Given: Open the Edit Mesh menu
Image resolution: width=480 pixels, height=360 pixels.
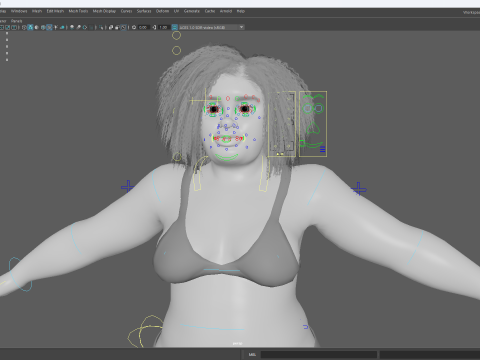Looking at the screenshot, I should point(55,11).
